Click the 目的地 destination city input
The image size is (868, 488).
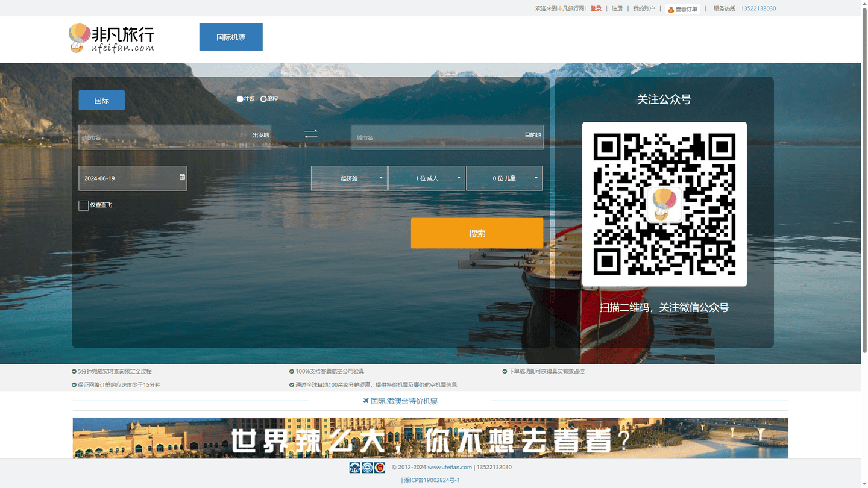pos(447,137)
